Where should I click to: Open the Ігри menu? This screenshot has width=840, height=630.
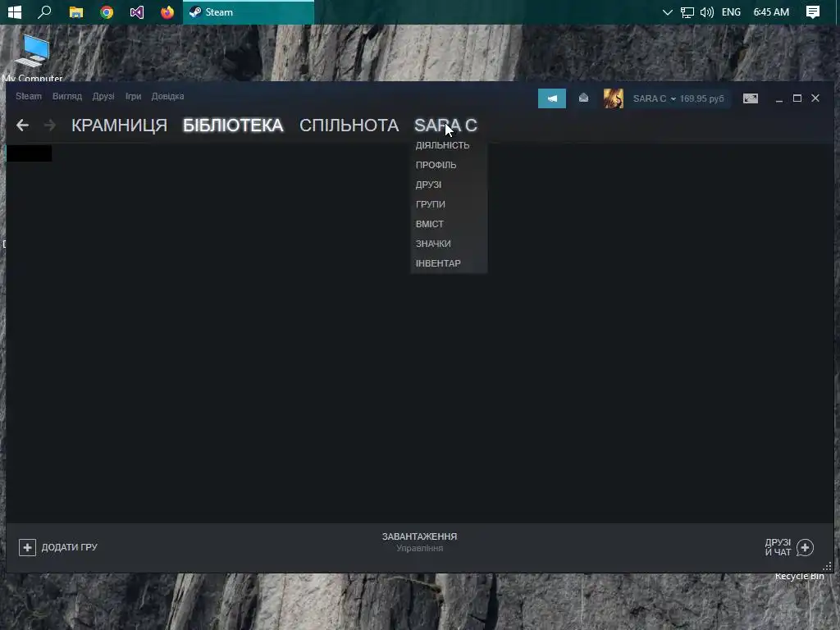coord(134,97)
